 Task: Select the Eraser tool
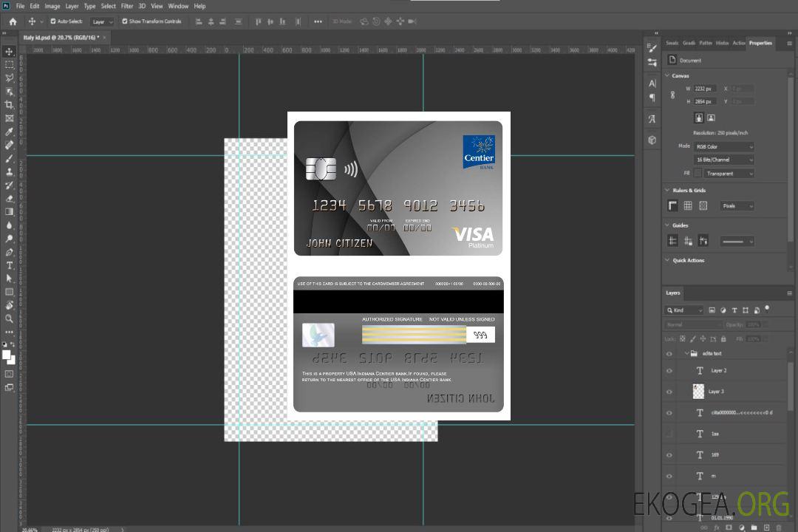click(x=9, y=199)
